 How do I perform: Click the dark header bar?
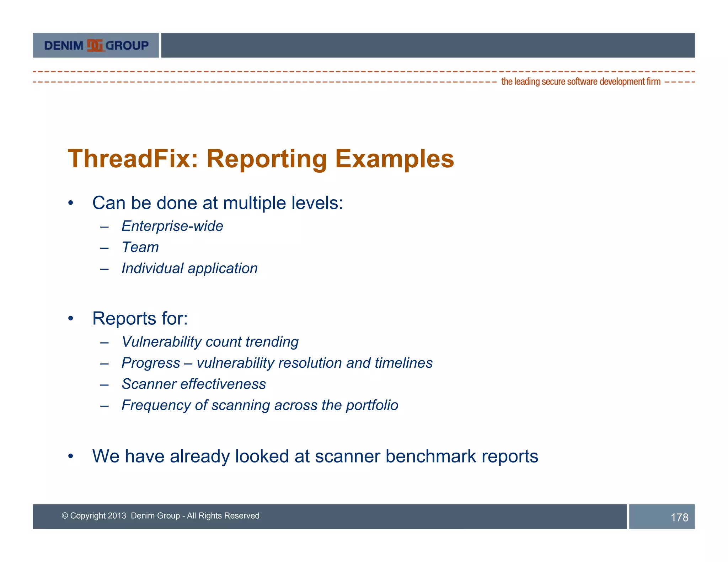(428, 45)
